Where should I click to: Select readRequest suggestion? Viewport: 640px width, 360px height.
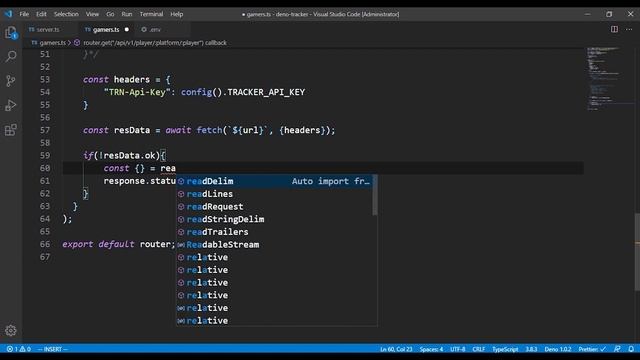(274, 207)
